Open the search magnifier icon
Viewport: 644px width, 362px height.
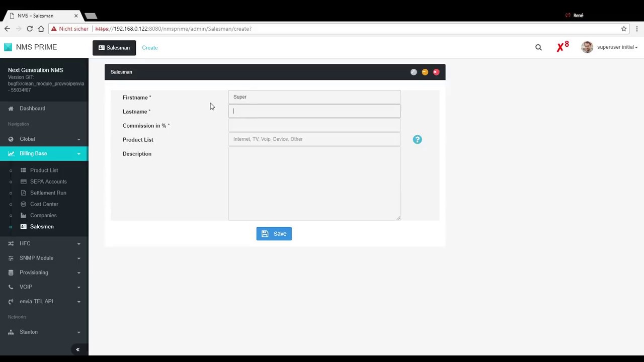538,47
